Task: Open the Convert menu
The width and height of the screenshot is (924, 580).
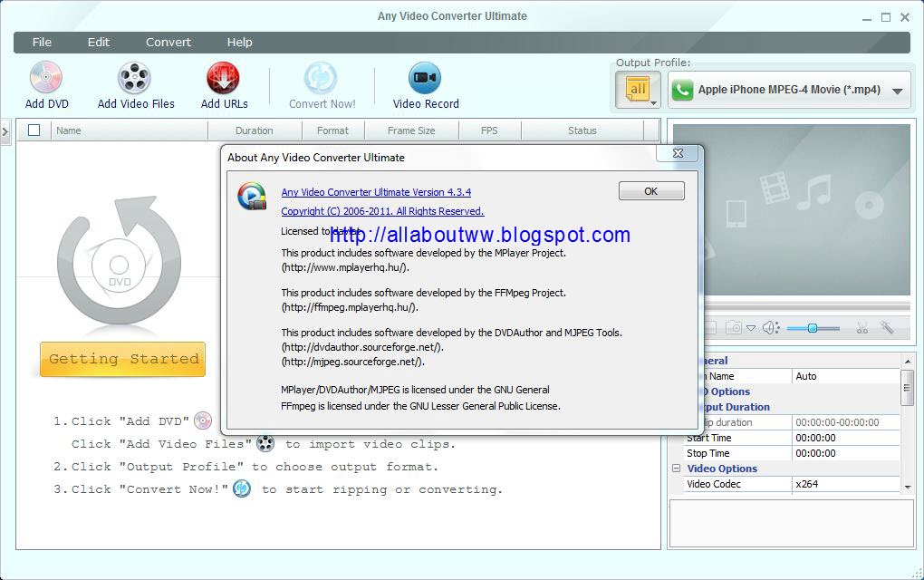Action: (x=168, y=42)
